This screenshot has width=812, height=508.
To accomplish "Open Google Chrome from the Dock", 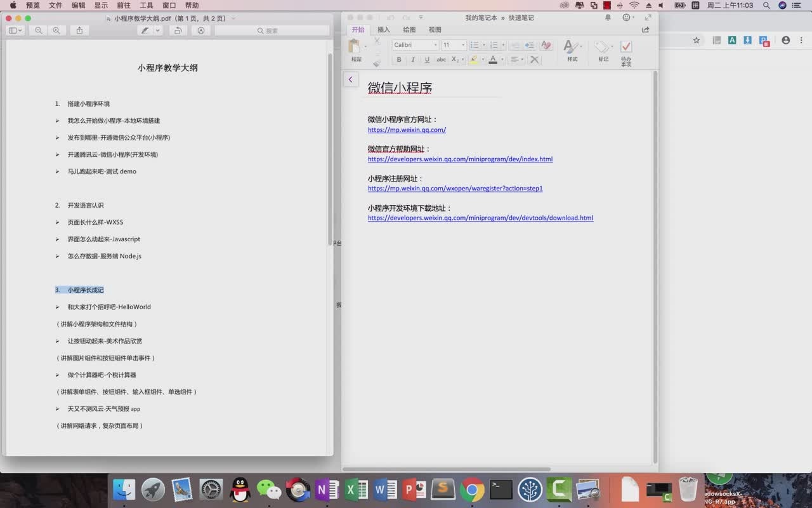I will click(472, 490).
